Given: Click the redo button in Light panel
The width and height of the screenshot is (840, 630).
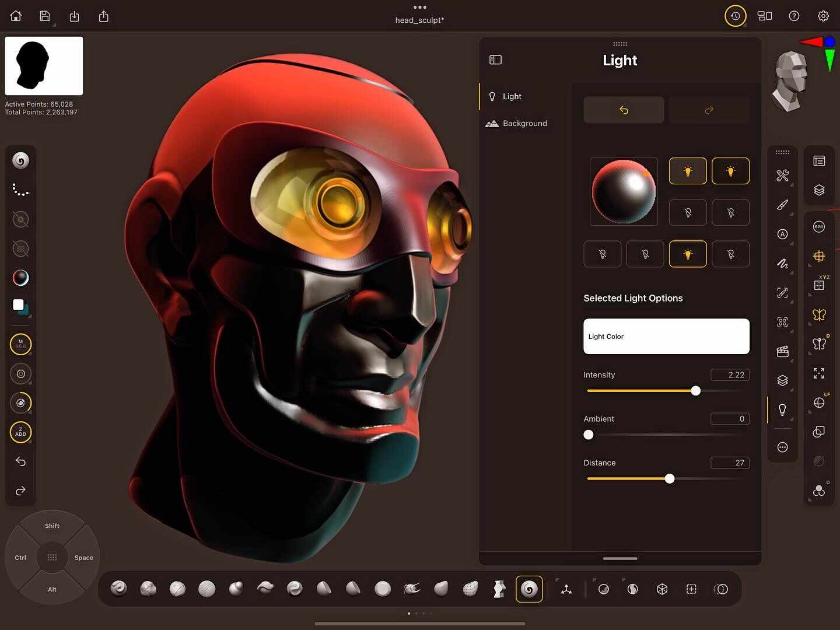Looking at the screenshot, I should pyautogui.click(x=709, y=110).
